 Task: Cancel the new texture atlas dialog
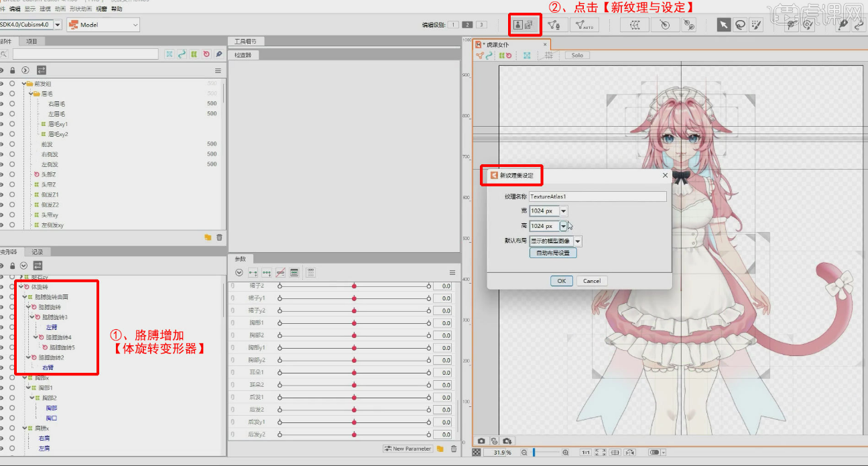(x=592, y=281)
